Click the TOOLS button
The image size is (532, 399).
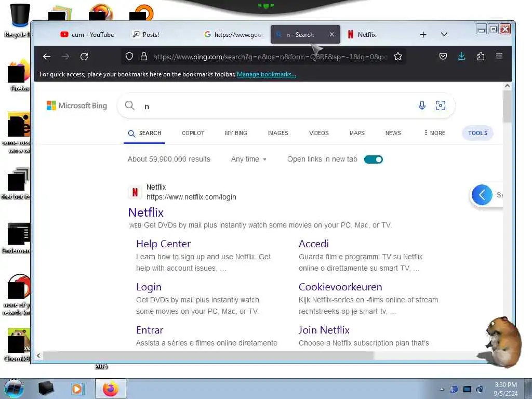tap(478, 133)
